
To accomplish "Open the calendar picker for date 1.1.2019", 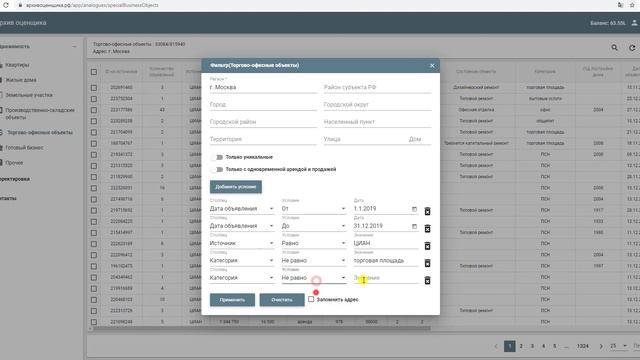I will tap(414, 209).
